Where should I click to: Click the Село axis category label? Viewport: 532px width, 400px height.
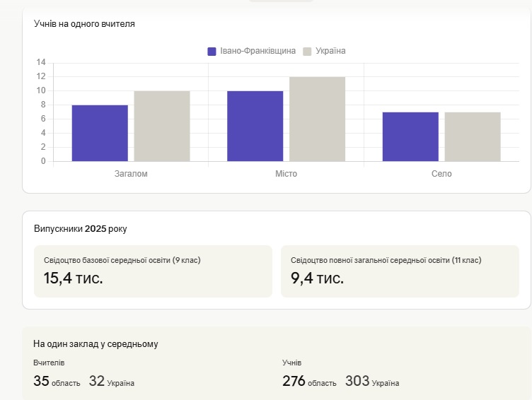point(441,174)
